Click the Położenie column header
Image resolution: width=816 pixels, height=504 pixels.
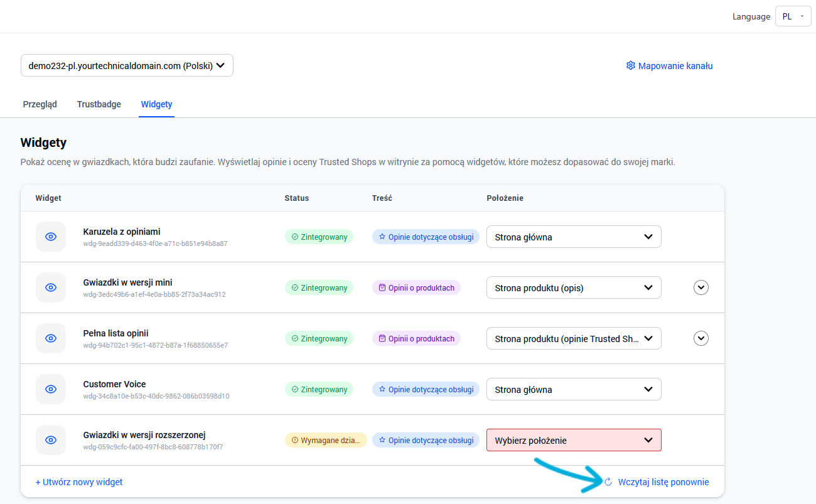click(505, 198)
